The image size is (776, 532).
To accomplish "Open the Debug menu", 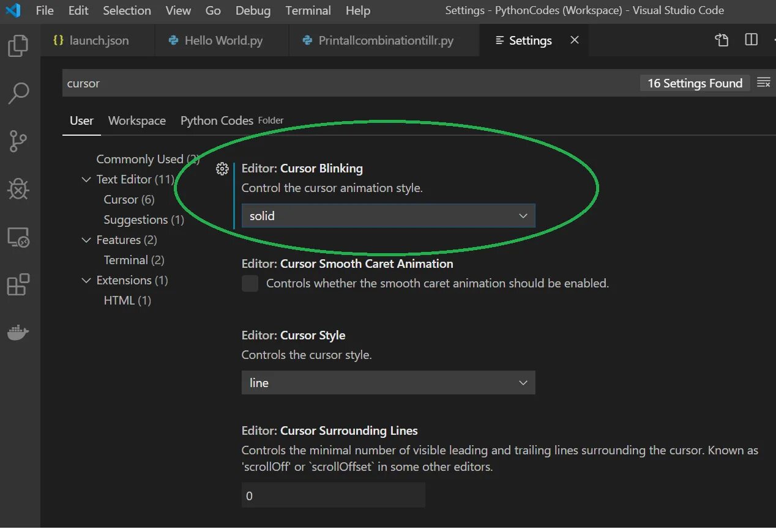I will [253, 10].
